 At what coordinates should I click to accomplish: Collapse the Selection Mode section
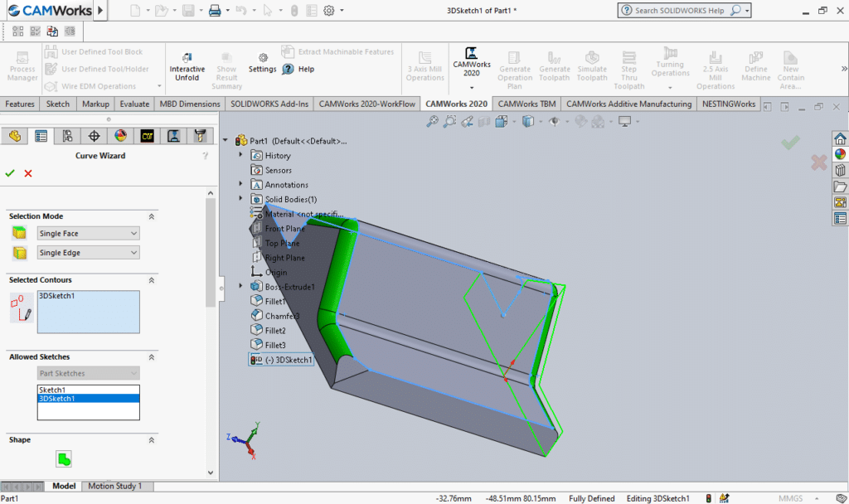(x=151, y=216)
